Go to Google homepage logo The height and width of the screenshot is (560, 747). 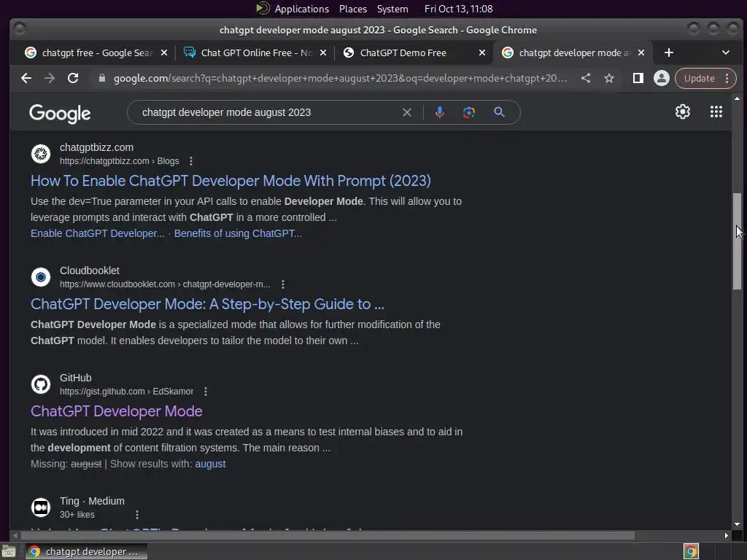[x=60, y=113]
